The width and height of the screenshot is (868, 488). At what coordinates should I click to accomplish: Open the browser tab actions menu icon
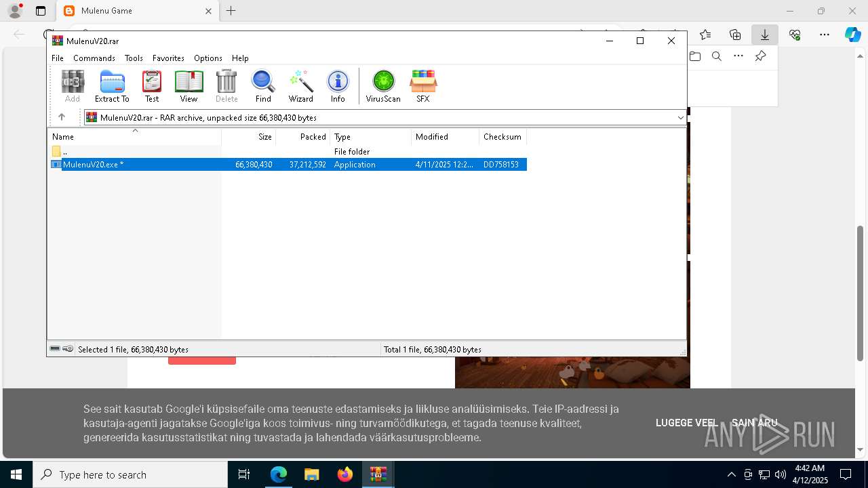pyautogui.click(x=41, y=11)
